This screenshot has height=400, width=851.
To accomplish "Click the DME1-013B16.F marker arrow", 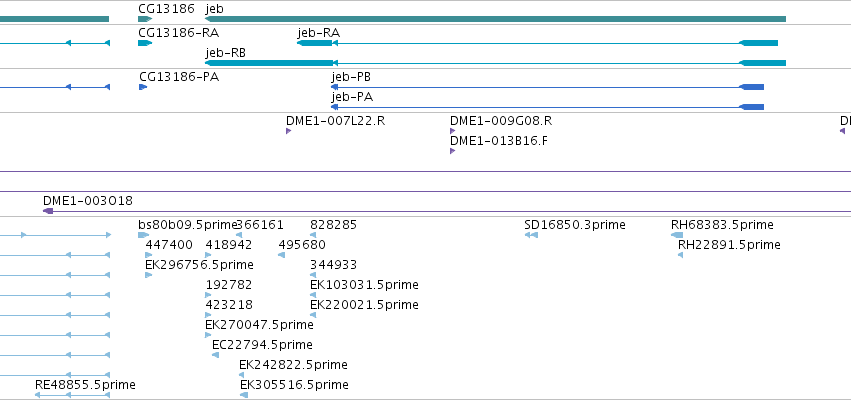I will click(453, 151).
